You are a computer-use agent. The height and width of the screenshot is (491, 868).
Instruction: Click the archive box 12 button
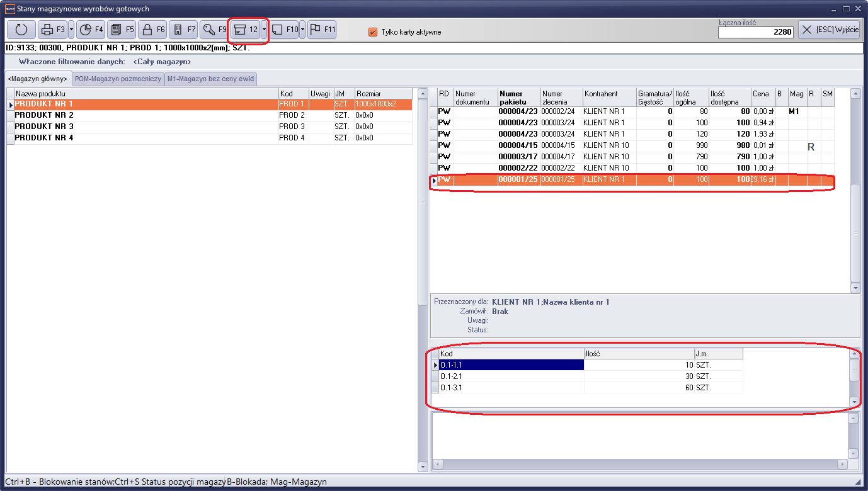tap(246, 30)
